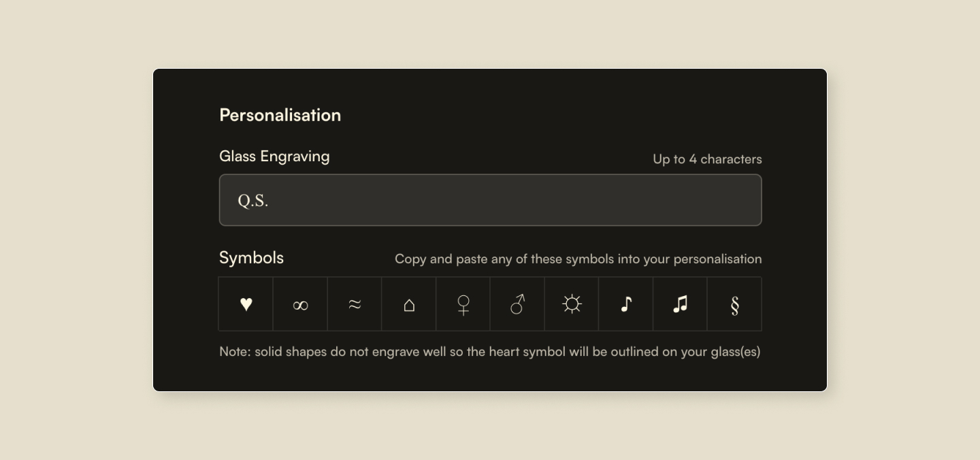The height and width of the screenshot is (460, 980).
Task: Select the male Mars symbol
Action: [517, 303]
